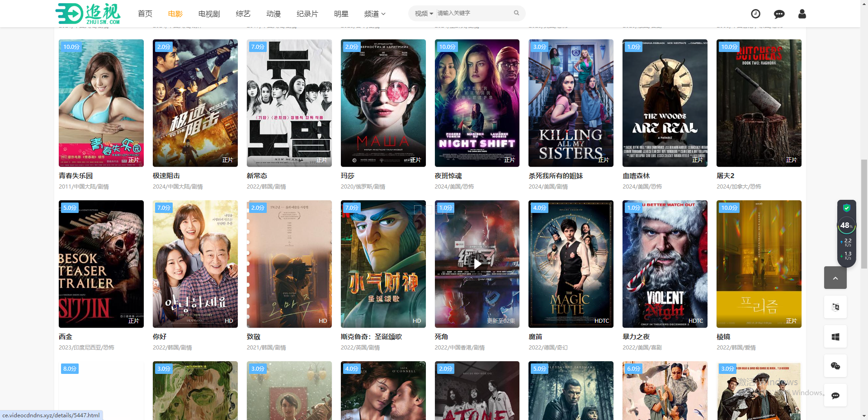
Task: Click the Violent Night Santa poster
Action: click(665, 264)
